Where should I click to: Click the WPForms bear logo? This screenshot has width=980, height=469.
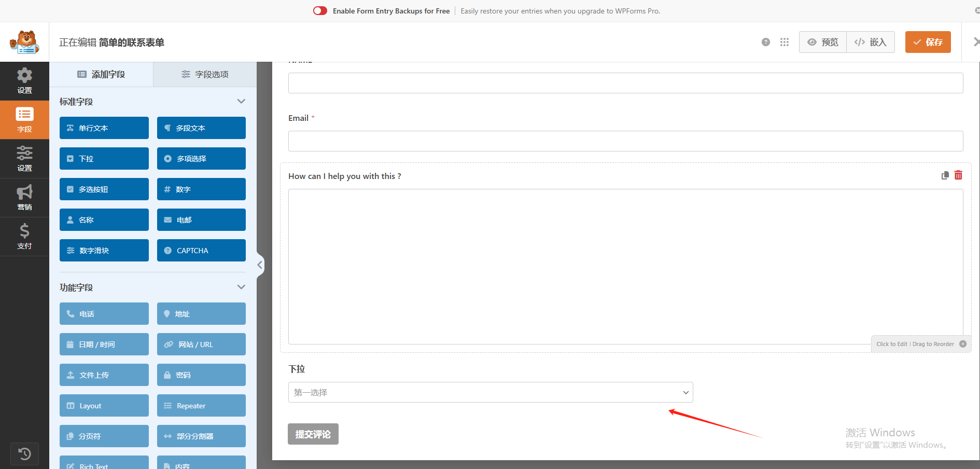pyautogui.click(x=24, y=42)
